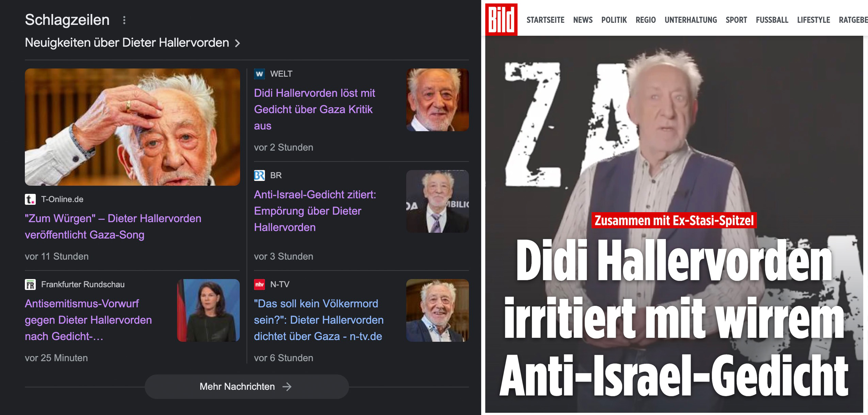Expand Neuigkeiten über Dieter Hallervorden chevron
The height and width of the screenshot is (415, 868).
coord(238,43)
